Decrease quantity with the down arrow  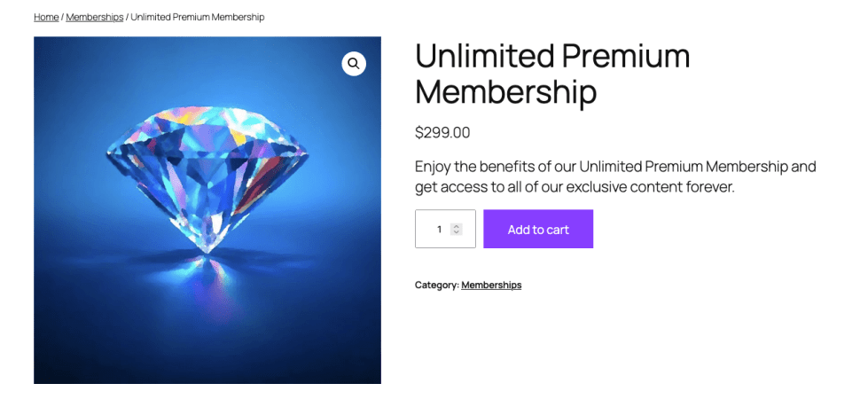pyautogui.click(x=457, y=232)
